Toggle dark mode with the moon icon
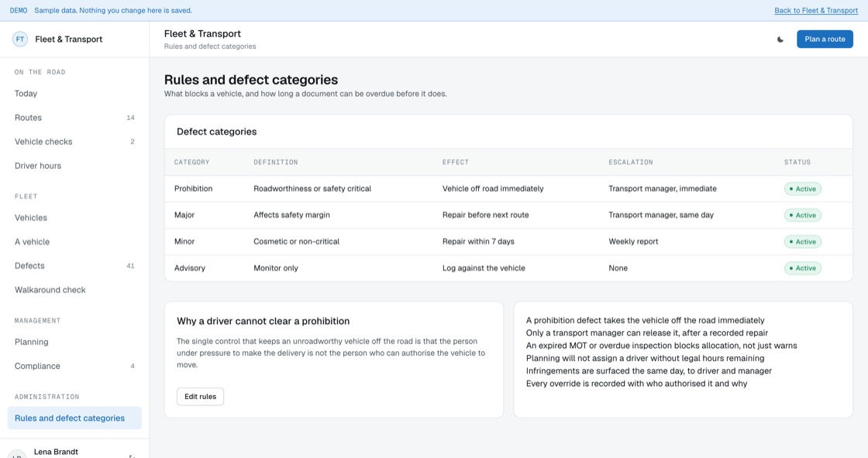Screen dimensions: 868x458 coord(780,40)
